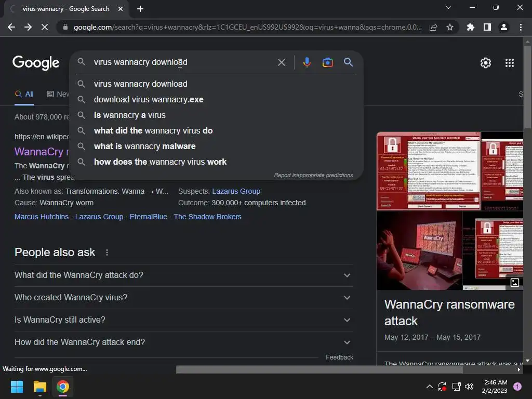The height and width of the screenshot is (399, 532).
Task: Open The Shadow Brokers link
Action: 208,217
